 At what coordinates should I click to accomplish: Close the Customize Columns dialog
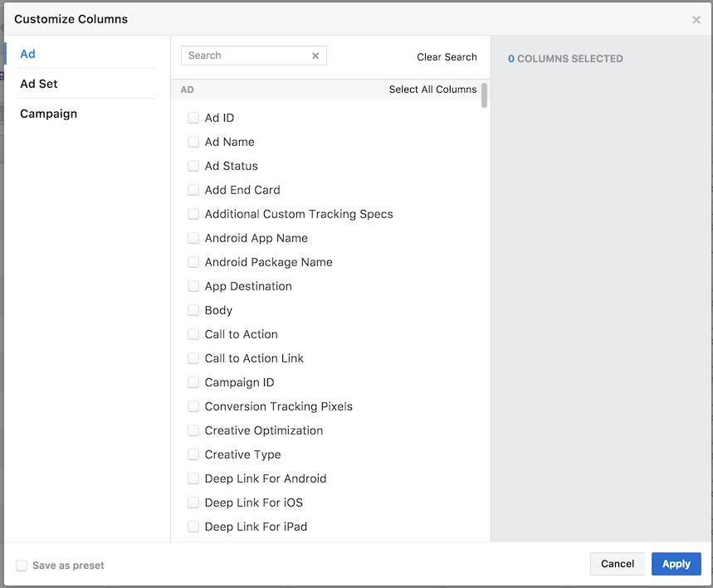(x=696, y=20)
